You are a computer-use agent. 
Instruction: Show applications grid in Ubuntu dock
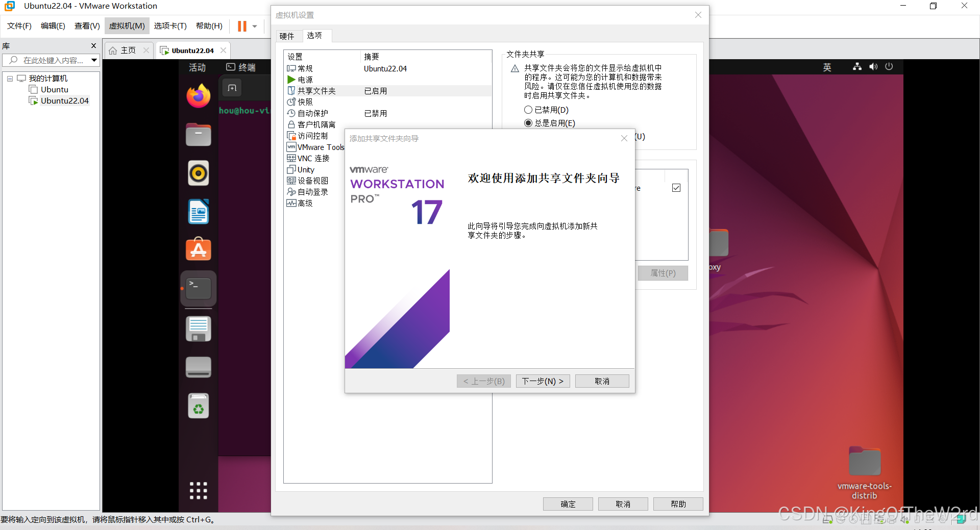pos(199,490)
